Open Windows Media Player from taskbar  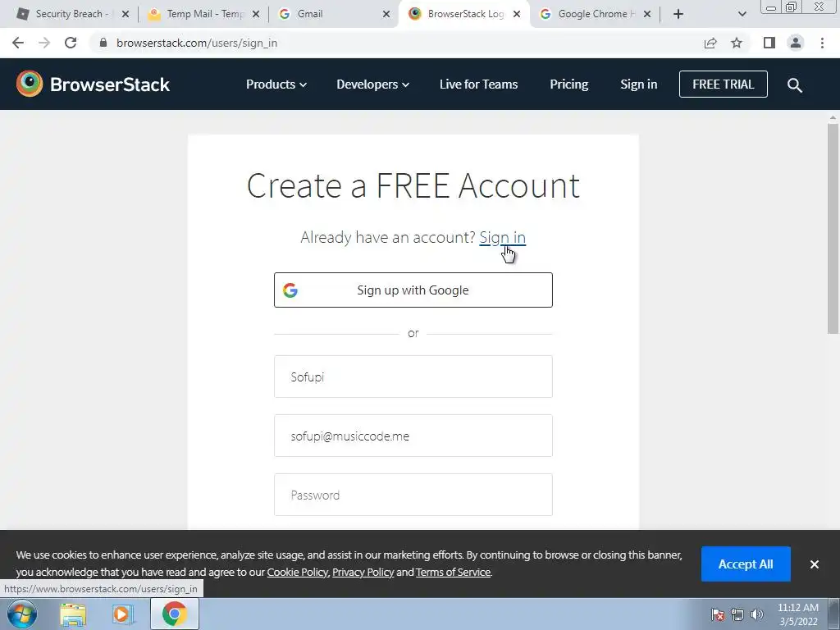[x=122, y=614]
